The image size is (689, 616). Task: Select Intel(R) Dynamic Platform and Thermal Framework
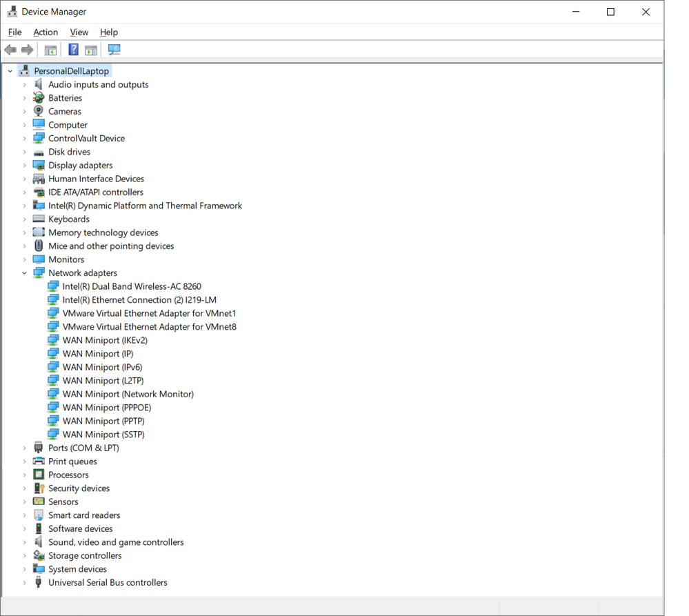click(145, 206)
